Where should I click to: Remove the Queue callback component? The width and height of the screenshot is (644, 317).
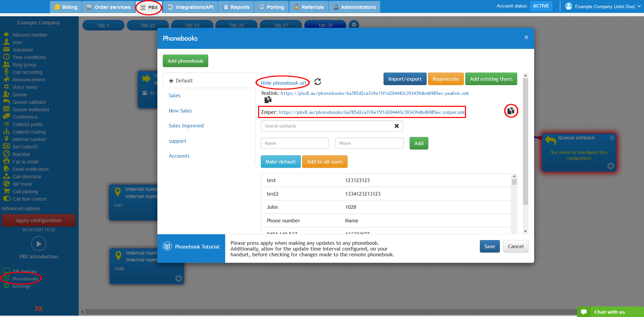coord(612,137)
